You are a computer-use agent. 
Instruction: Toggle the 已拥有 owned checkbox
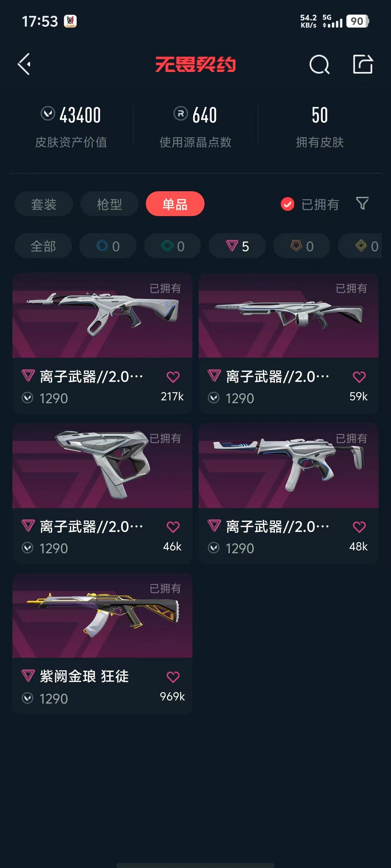tap(287, 204)
